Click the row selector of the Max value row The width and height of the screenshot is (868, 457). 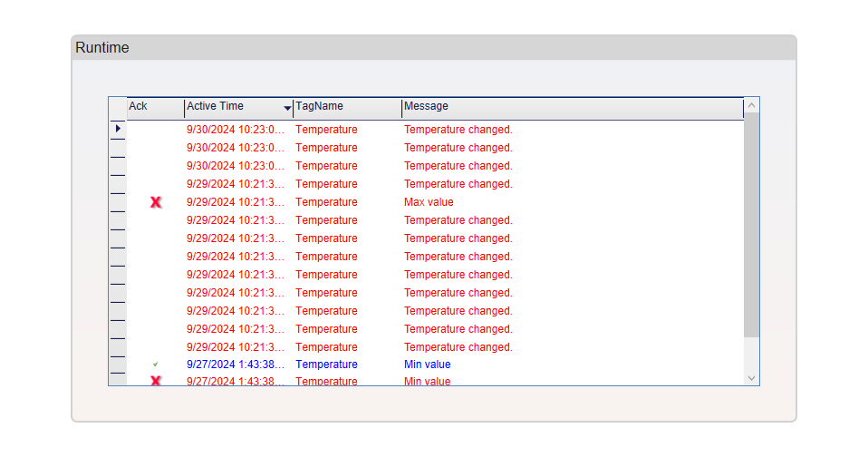(x=118, y=202)
